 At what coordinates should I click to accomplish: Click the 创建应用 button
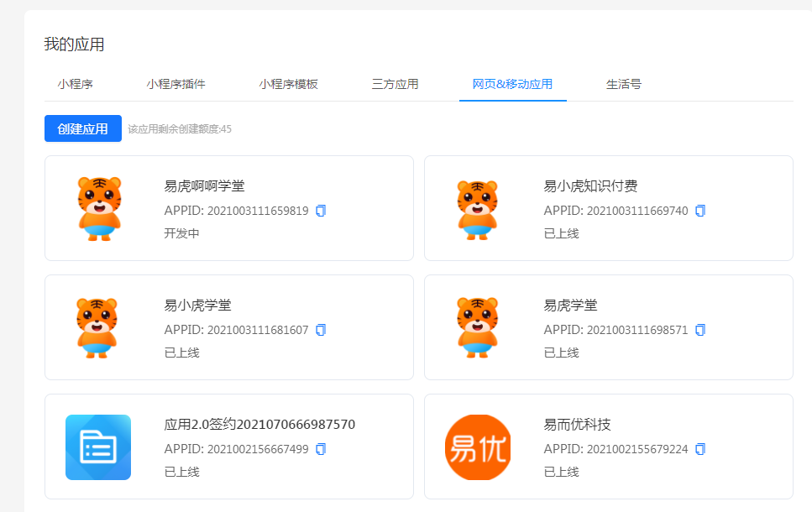tap(82, 128)
